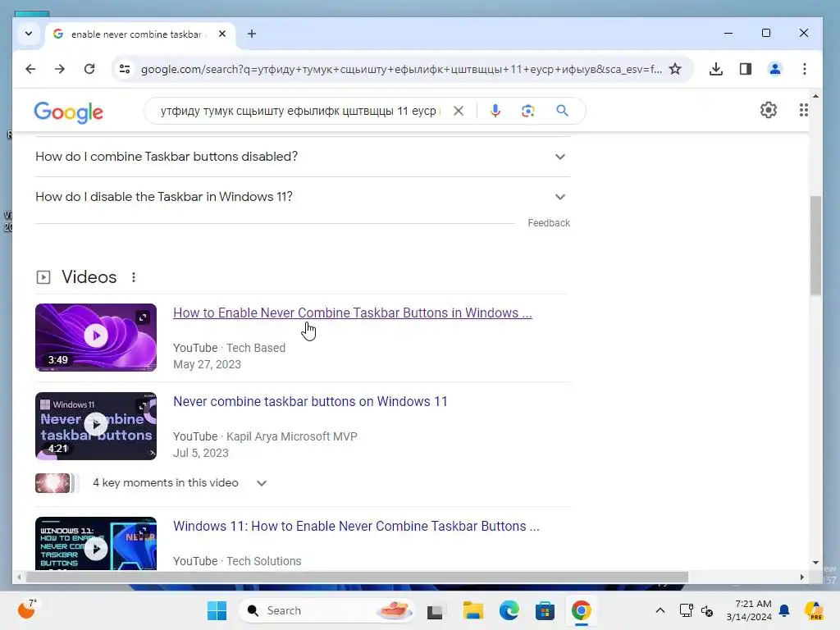Screen dimensions: 840x630
Task: Open Chrome side panel
Action: (745, 69)
